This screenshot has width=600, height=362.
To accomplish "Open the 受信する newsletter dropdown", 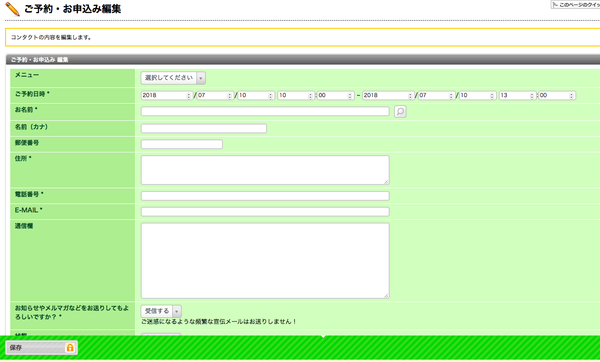I will point(161,311).
